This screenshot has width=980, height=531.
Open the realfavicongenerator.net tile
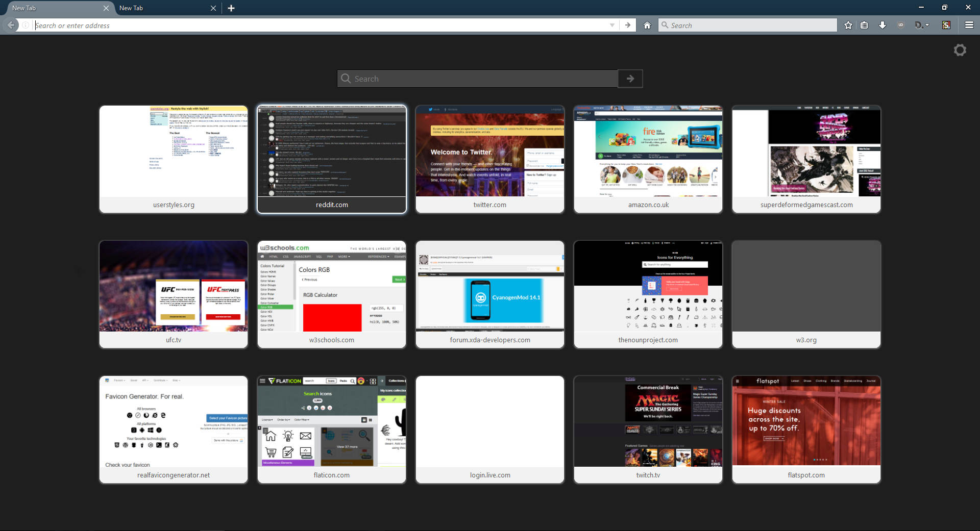(x=174, y=429)
